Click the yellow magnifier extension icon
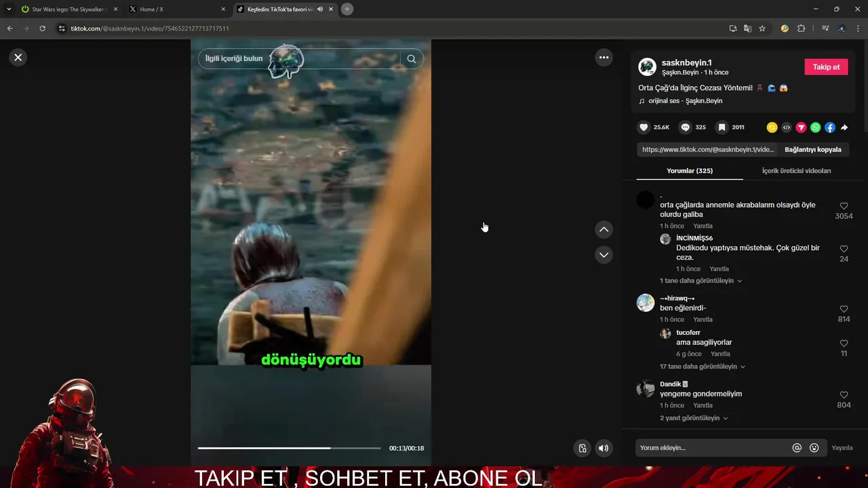 pos(785,28)
